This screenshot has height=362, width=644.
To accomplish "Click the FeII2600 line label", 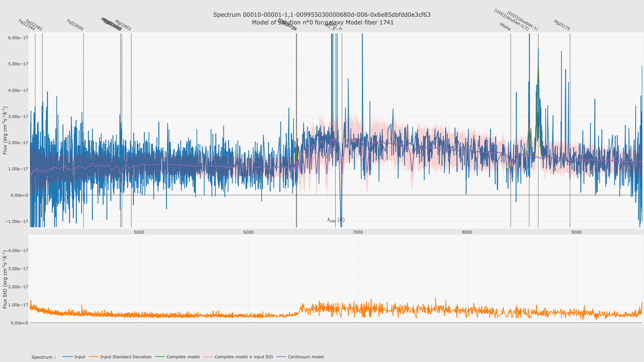I will (x=75, y=25).
